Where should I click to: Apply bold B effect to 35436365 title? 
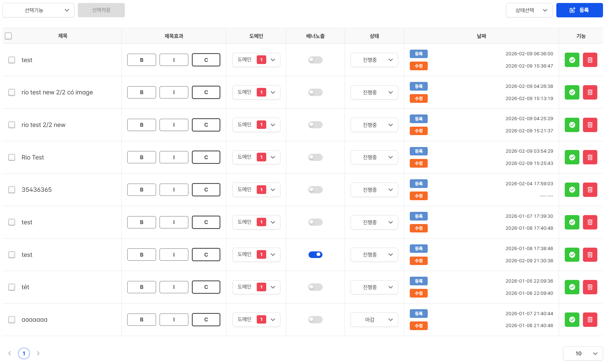click(141, 190)
